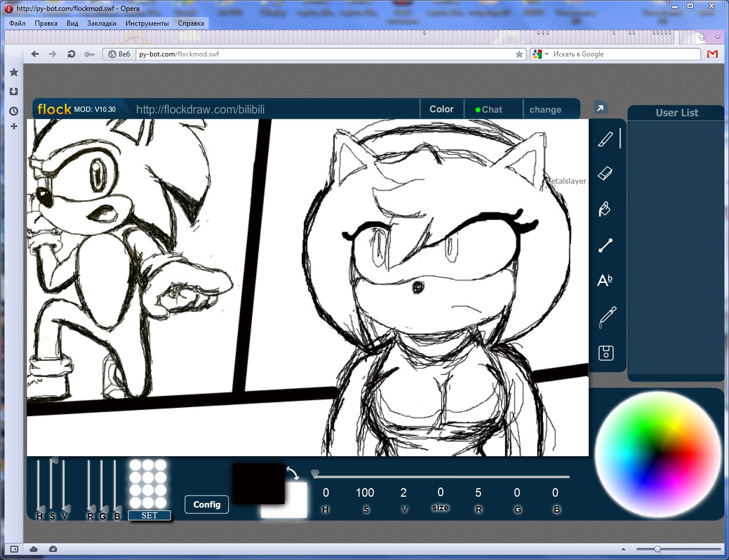The image size is (729, 560).
Task: Open Правка menu
Action: 46,23
